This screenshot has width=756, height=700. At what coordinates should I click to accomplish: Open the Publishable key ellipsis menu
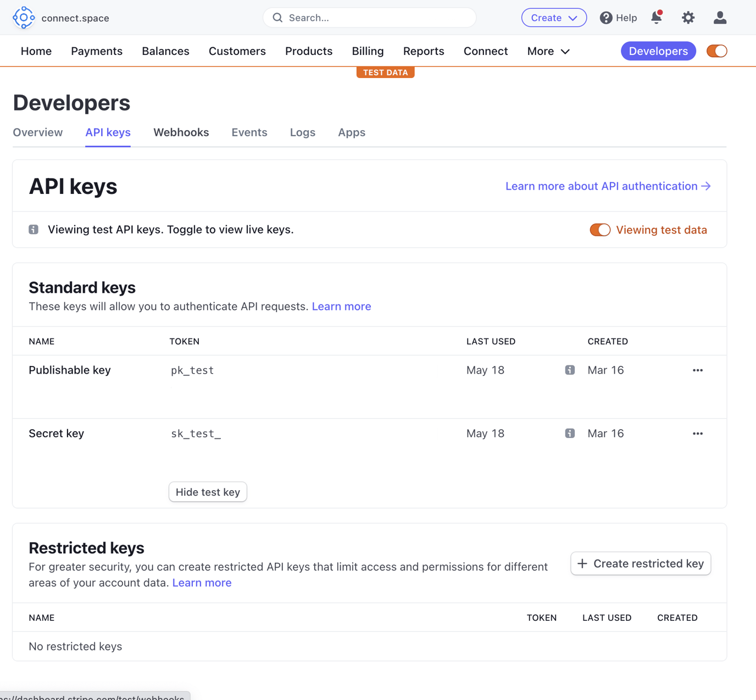pyautogui.click(x=697, y=370)
